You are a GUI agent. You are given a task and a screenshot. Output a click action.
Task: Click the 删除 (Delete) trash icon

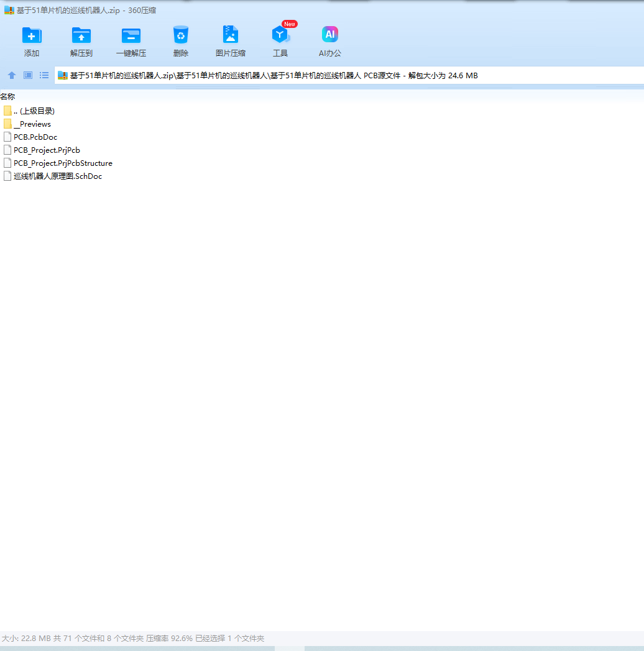181,35
